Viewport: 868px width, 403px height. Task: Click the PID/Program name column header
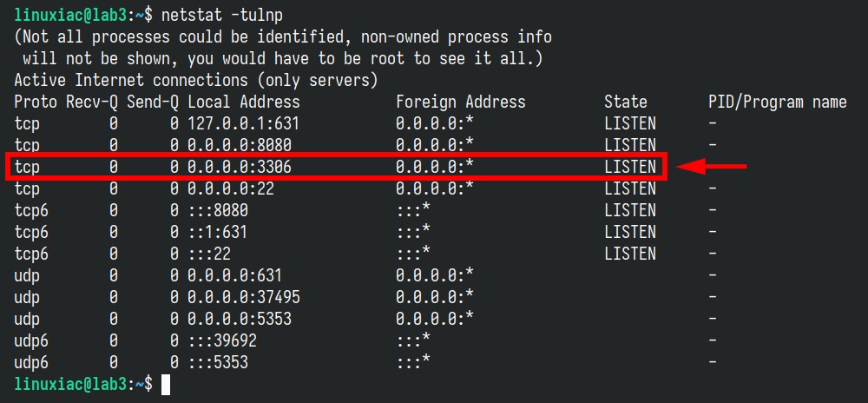point(777,102)
